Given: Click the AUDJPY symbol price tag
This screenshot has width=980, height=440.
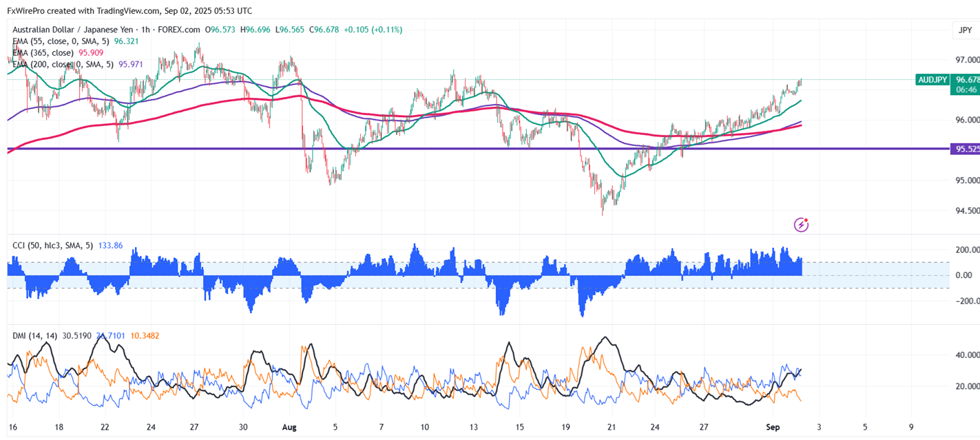Looking at the screenshot, I should (931, 80).
